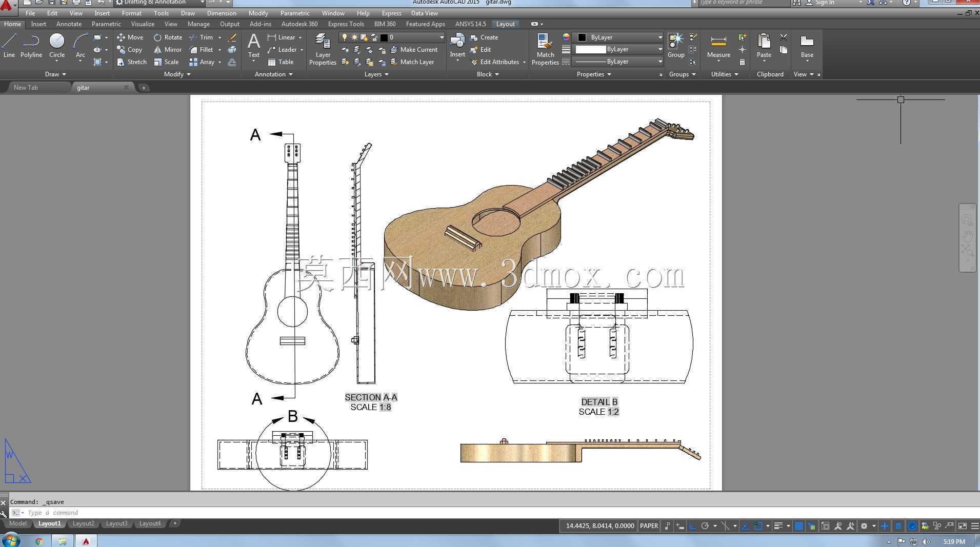Open the Dimension menu

tap(222, 13)
